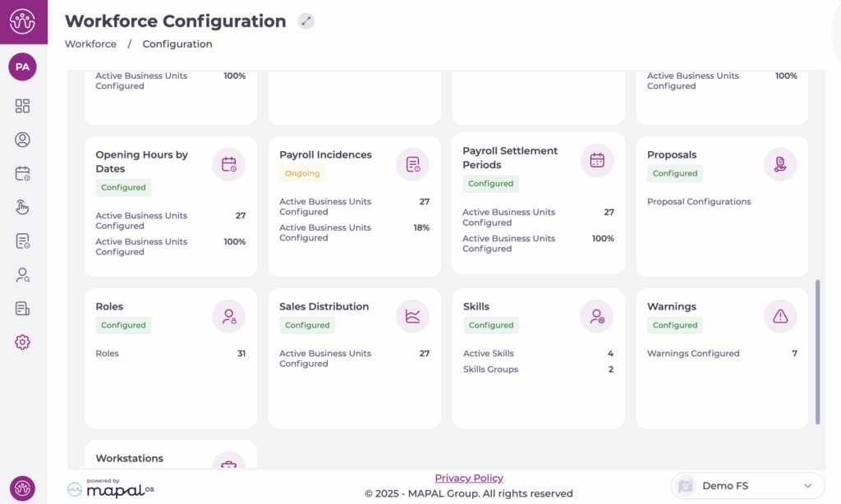841x504 pixels.
Task: Click the Proposal Configurations text
Action: click(x=699, y=202)
